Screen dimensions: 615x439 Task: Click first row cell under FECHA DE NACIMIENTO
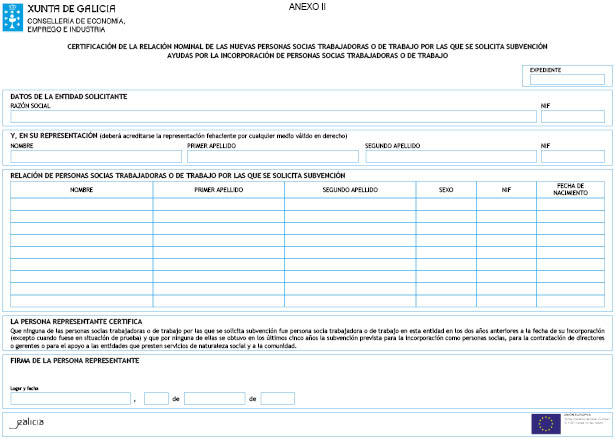coord(570,204)
